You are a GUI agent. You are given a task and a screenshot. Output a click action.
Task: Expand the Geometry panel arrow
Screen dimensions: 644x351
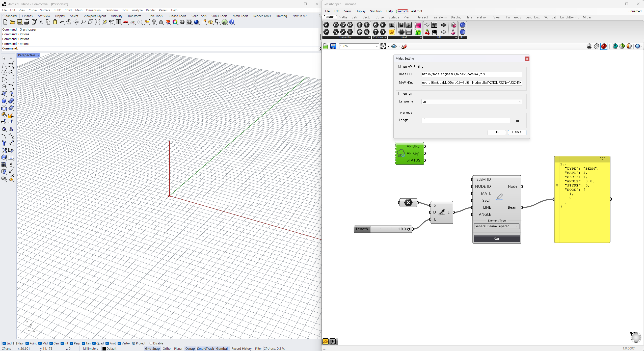(369, 37)
